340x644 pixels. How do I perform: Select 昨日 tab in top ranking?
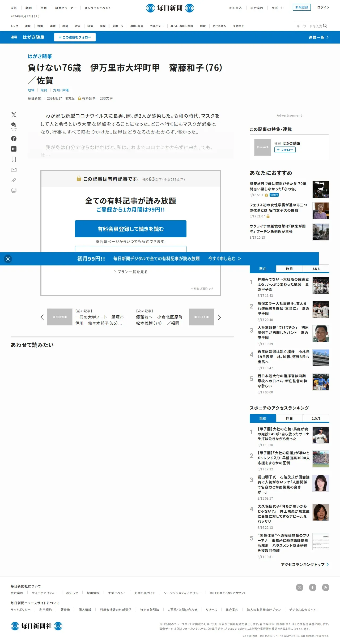289,269
